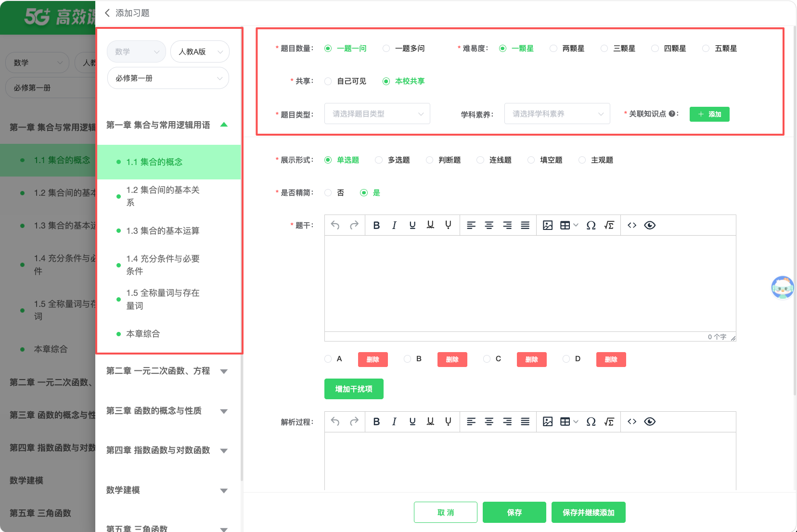
Task: Select section 1.2 集合间的基本关系
Action: tap(163, 196)
